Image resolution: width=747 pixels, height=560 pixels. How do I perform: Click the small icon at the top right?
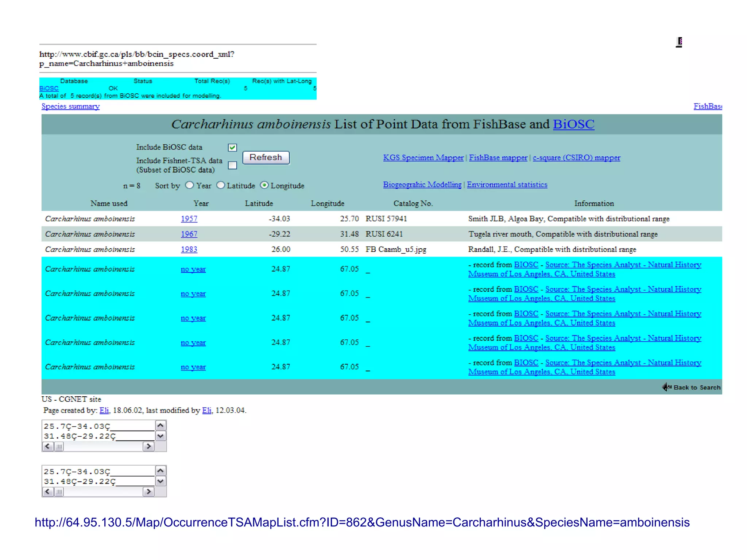(x=679, y=42)
